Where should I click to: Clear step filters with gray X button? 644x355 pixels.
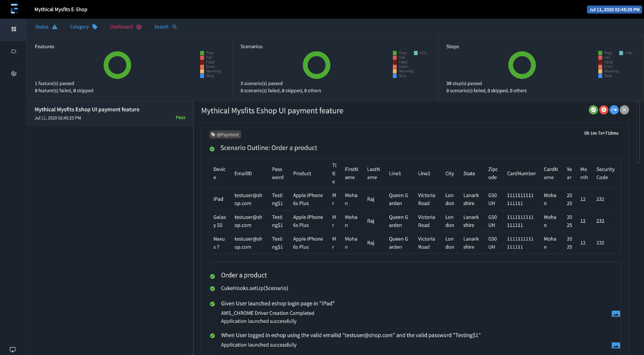click(x=624, y=110)
